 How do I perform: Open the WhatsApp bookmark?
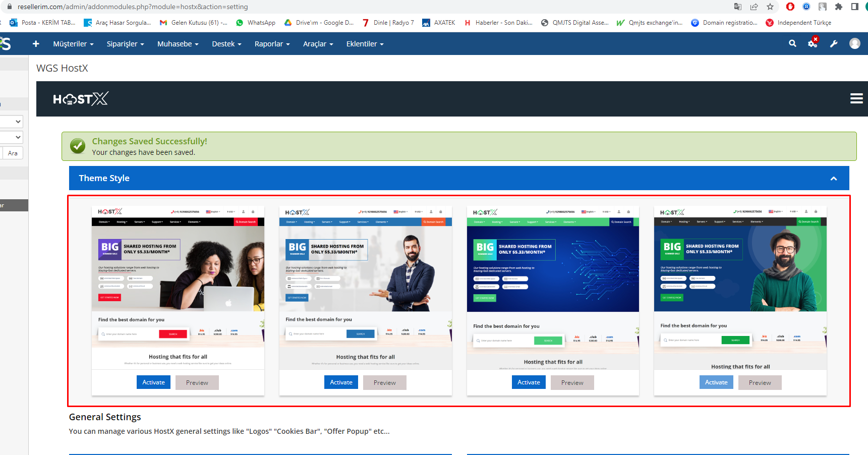coord(256,23)
